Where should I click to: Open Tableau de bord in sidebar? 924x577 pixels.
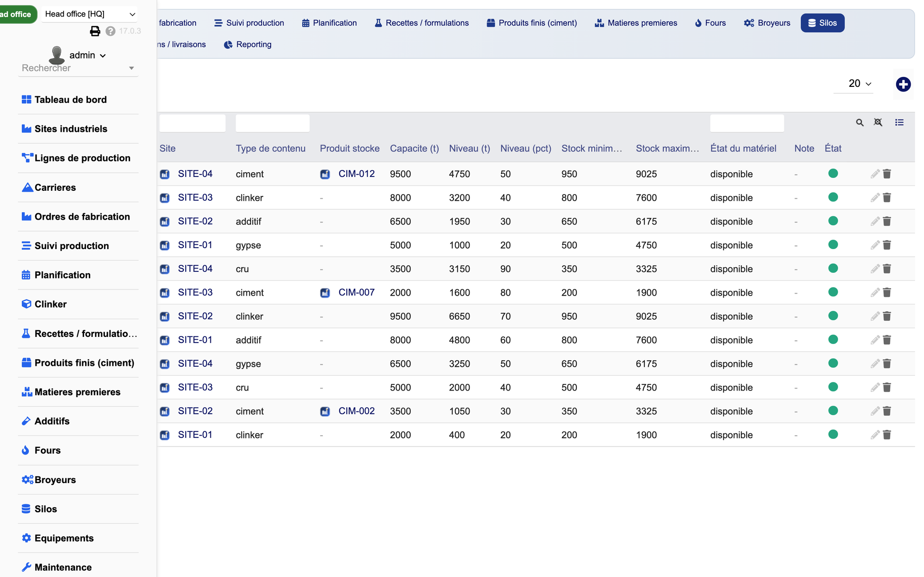pyautogui.click(x=64, y=100)
